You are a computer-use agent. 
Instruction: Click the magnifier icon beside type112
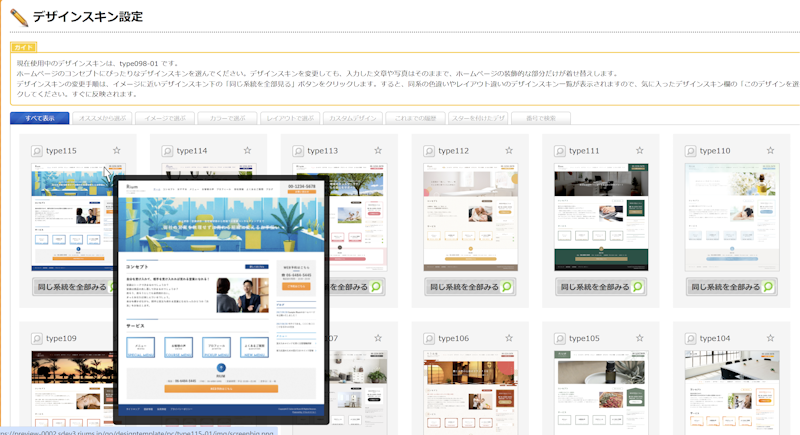429,151
